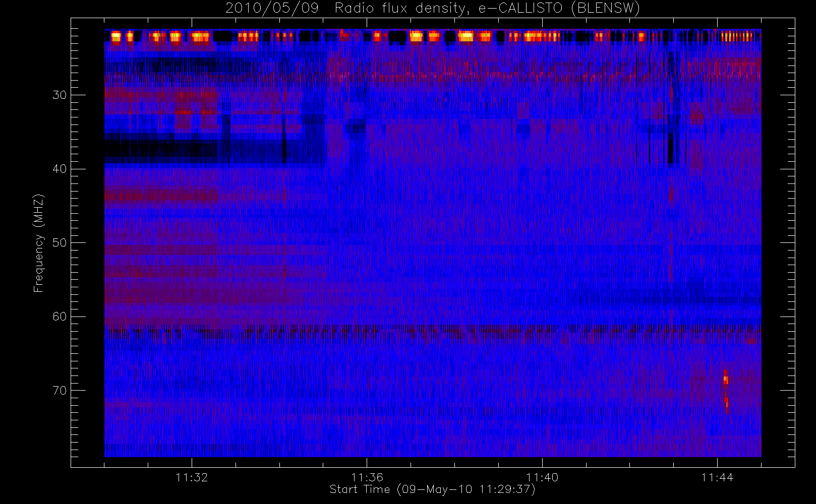Select the 11:36 time tick label

367,477
